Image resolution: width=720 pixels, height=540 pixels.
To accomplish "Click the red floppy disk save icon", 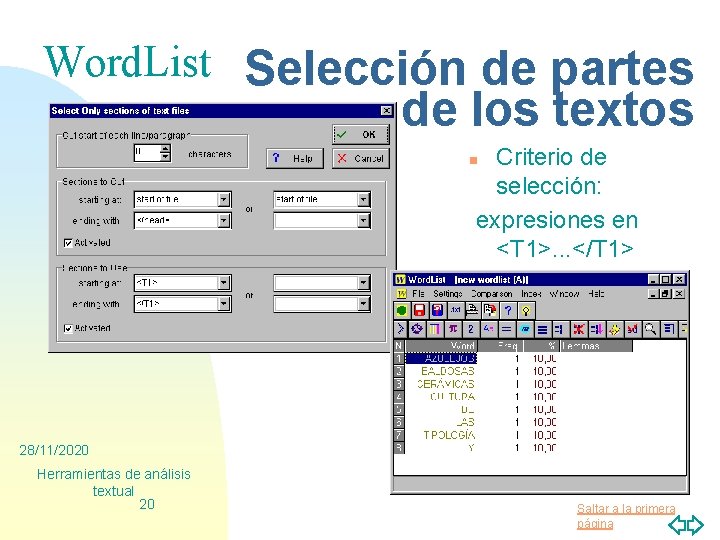I will coord(419,311).
